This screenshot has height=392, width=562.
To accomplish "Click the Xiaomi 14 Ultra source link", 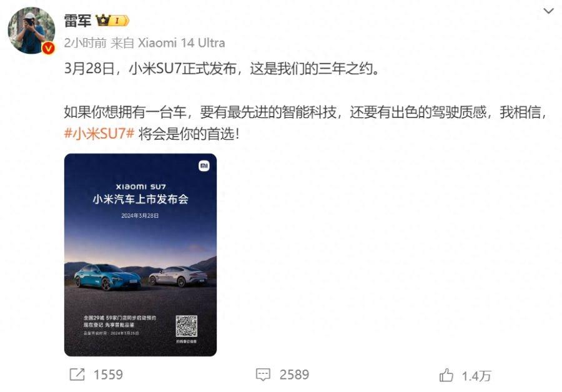I will coord(181,43).
